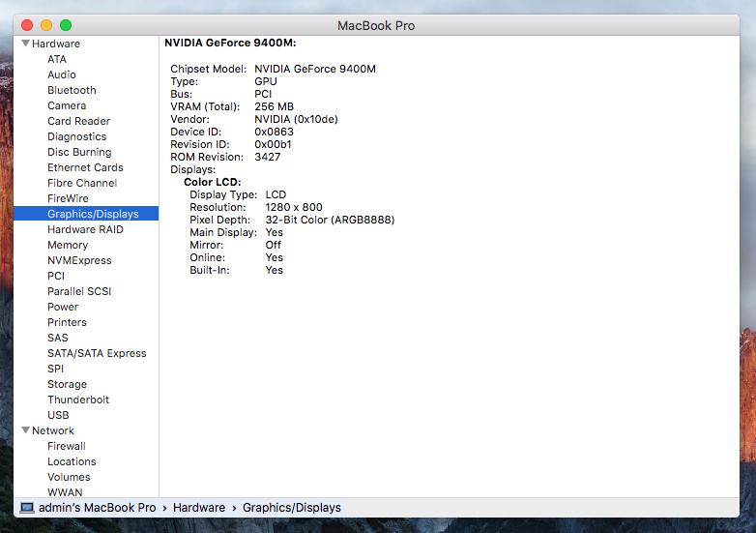Collapse the Hardware section triangle
The image size is (756, 533).
[x=24, y=44]
